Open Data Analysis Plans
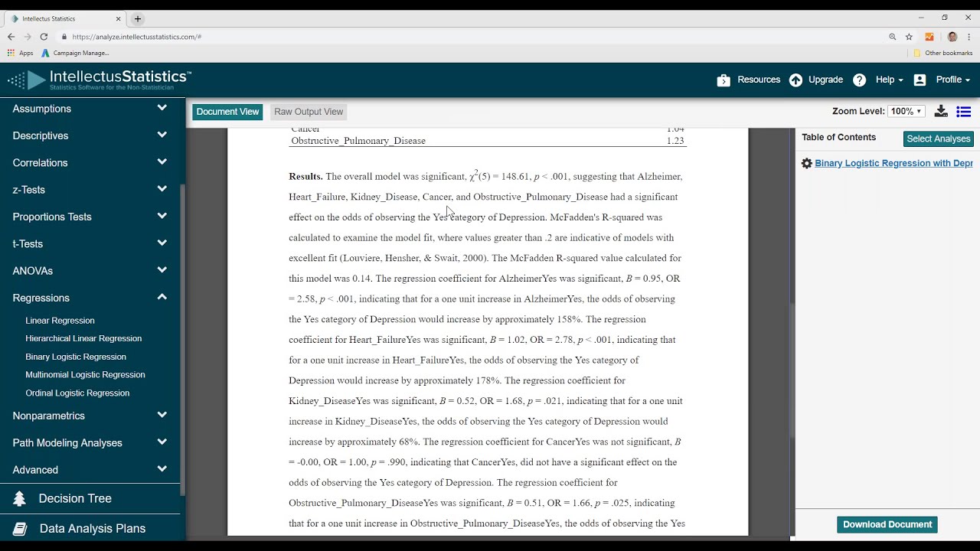The height and width of the screenshot is (551, 980). (x=93, y=529)
